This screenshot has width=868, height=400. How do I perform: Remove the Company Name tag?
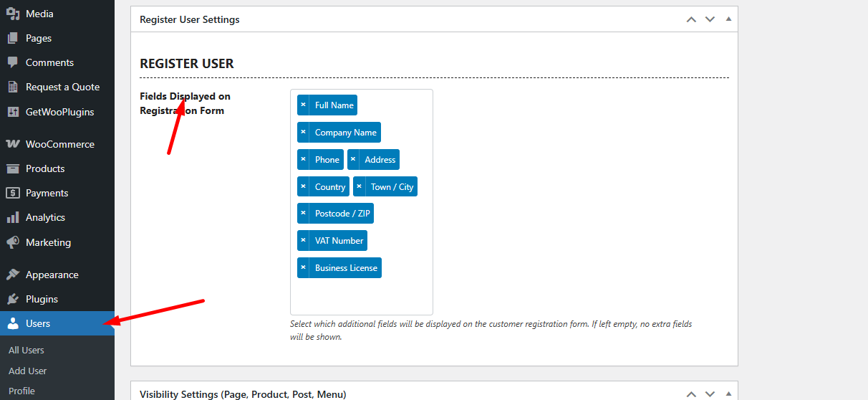(304, 133)
